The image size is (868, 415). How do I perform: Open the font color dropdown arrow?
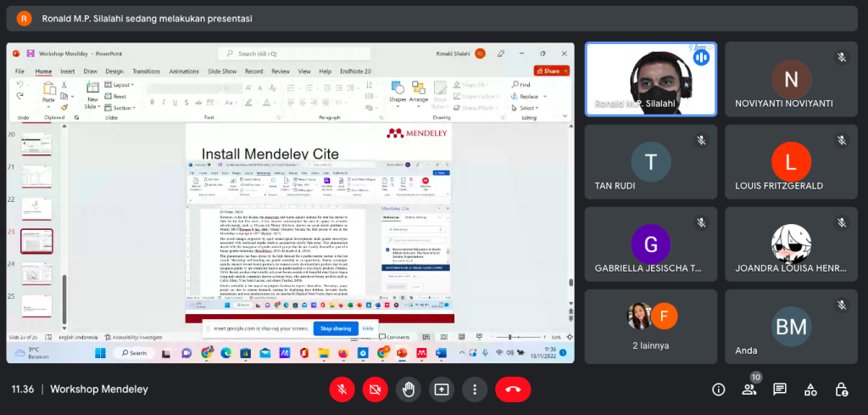[x=275, y=103]
